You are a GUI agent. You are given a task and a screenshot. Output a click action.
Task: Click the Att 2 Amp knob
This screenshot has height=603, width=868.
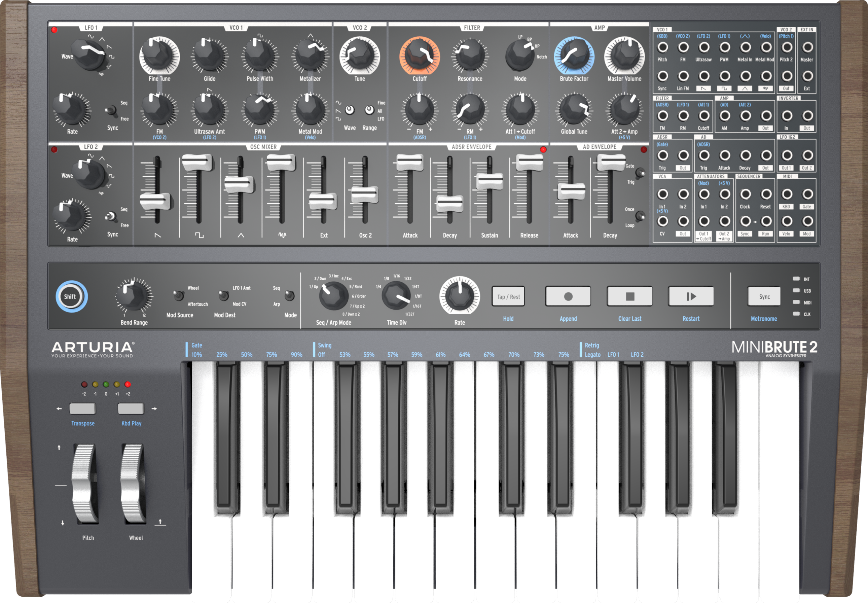(x=624, y=110)
